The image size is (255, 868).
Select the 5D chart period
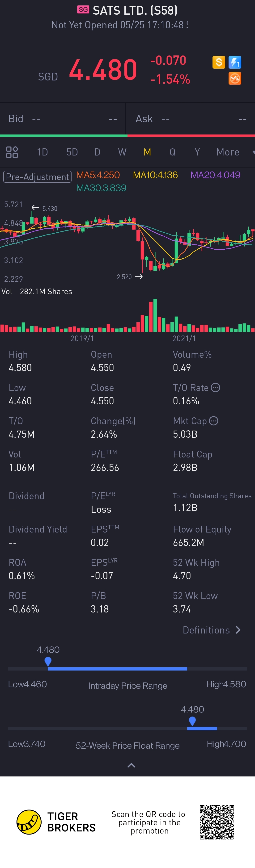point(72,152)
